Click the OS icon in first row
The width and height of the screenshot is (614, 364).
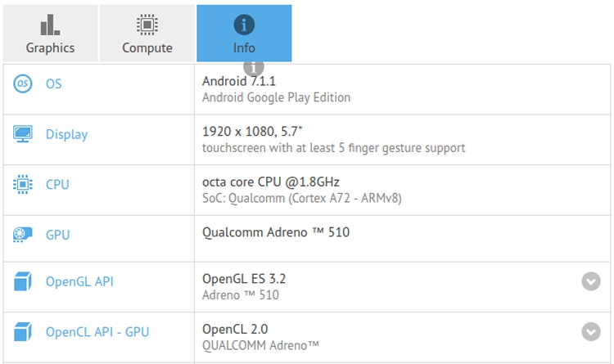pos(23,84)
